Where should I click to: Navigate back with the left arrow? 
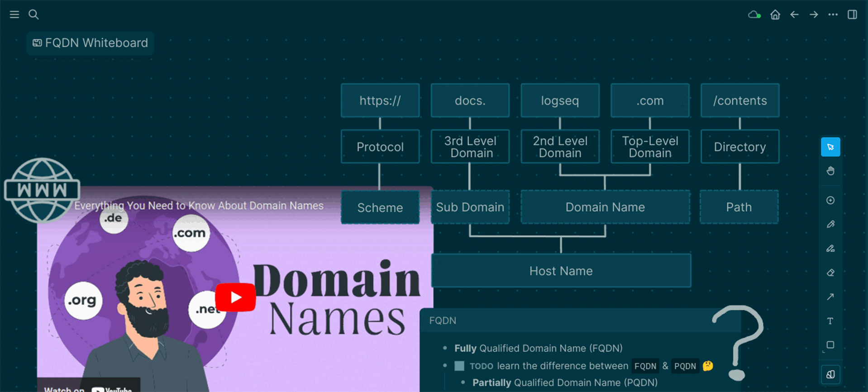coord(794,14)
